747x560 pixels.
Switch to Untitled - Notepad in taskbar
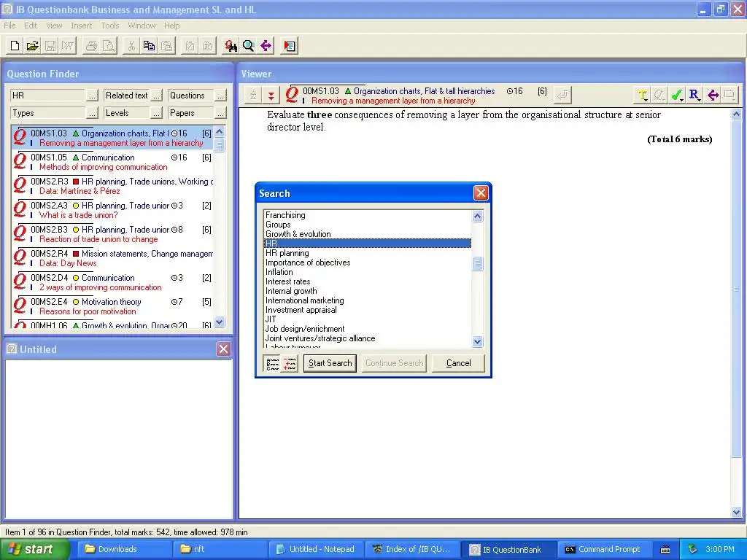pos(317,549)
